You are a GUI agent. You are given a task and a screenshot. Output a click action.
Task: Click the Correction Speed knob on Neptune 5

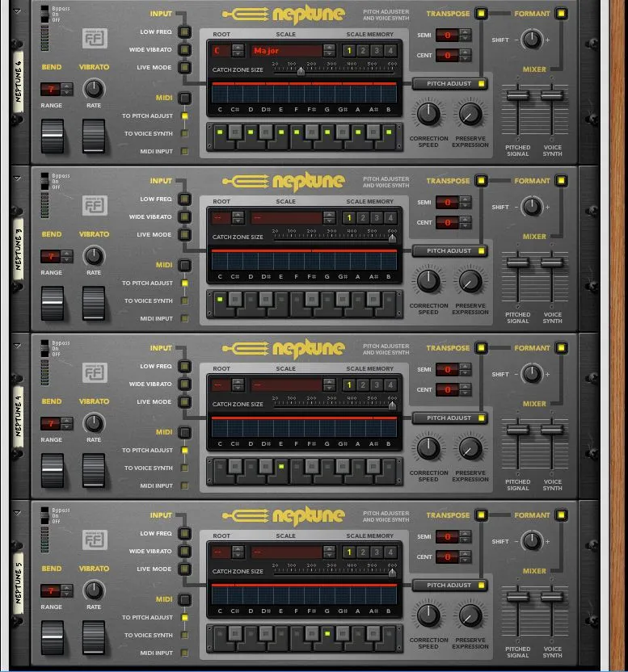428,615
